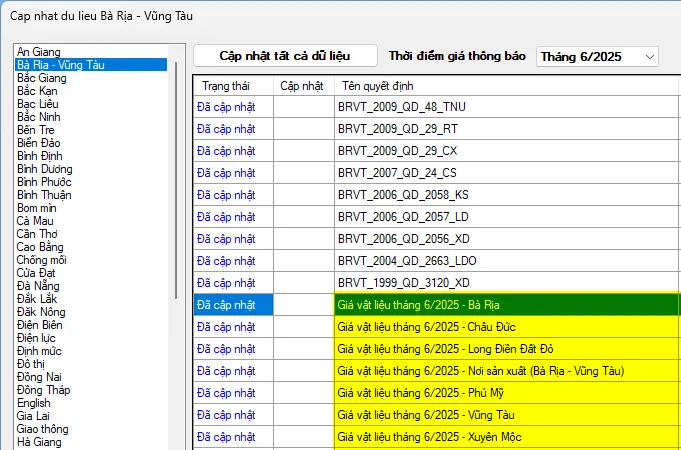This screenshot has width=681, height=450.
Task: Open the 'Tháng 6/2025' dropdown
Action: tap(597, 57)
